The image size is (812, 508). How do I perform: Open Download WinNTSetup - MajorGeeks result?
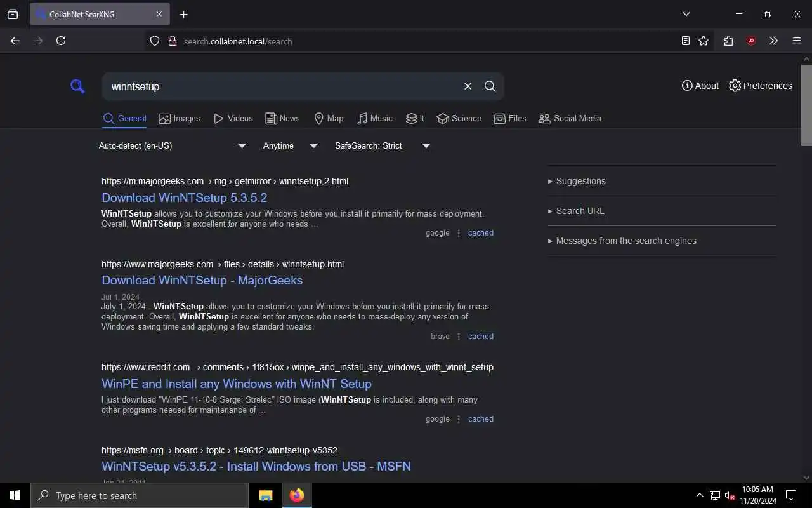(202, 280)
